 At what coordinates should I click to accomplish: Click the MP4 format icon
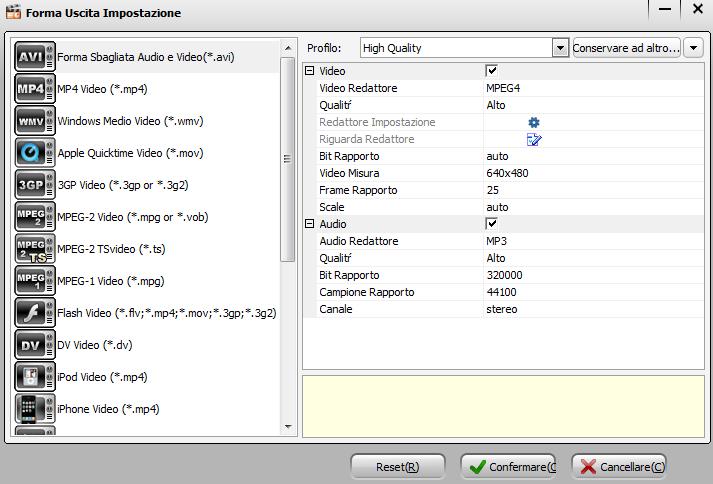(x=35, y=89)
